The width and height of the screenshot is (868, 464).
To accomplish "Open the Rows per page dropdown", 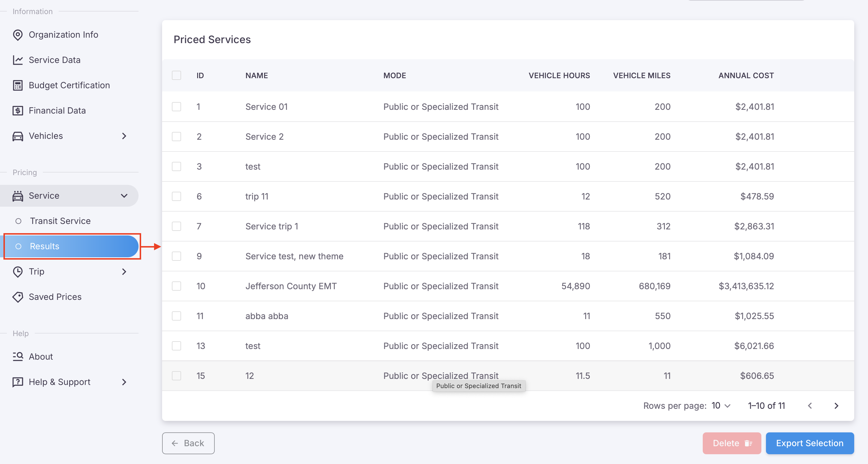I will (x=721, y=406).
